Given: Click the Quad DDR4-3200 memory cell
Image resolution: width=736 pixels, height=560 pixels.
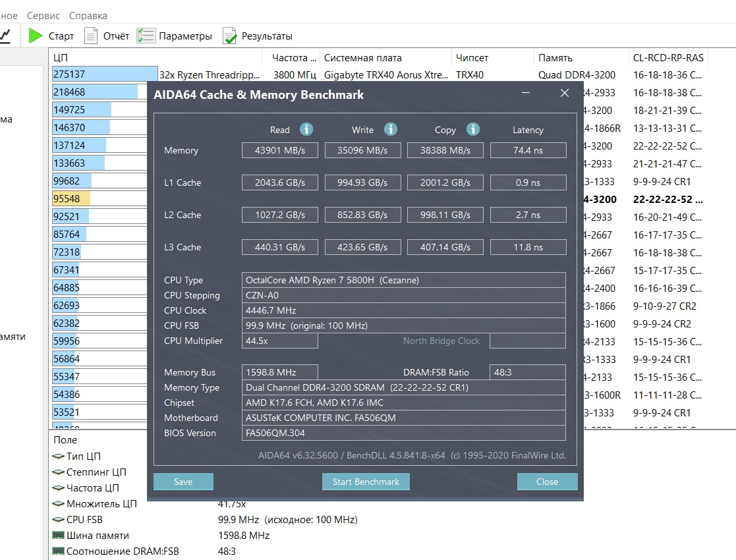Looking at the screenshot, I should coord(577,75).
